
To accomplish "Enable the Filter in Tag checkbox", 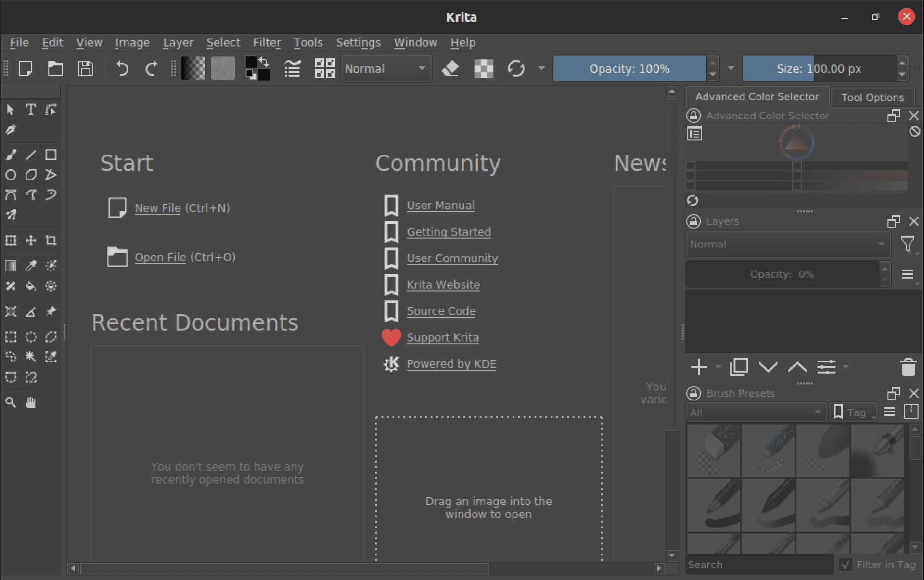I will click(846, 564).
